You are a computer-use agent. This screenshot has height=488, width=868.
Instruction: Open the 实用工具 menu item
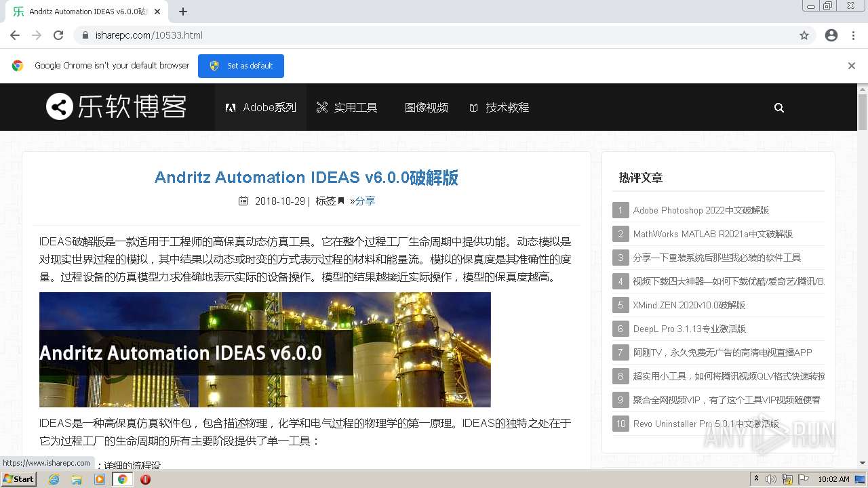347,107
